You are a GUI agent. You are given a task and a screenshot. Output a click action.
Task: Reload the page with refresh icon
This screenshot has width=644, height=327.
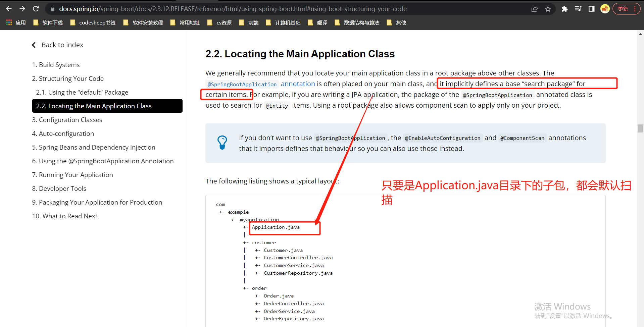(x=36, y=9)
